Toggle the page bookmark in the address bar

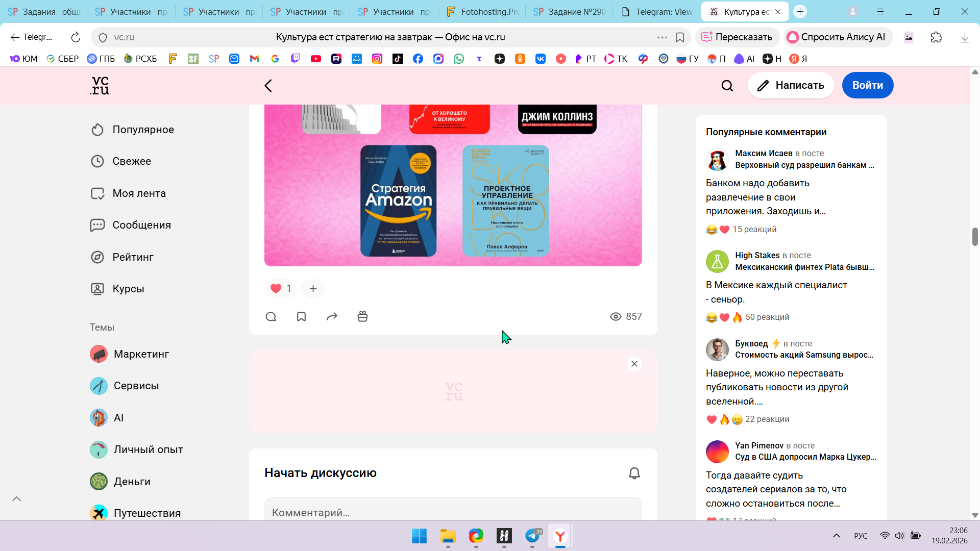[680, 37]
